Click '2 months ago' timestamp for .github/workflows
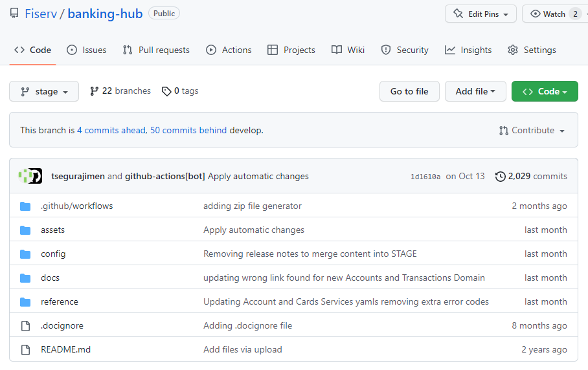 [539, 206]
